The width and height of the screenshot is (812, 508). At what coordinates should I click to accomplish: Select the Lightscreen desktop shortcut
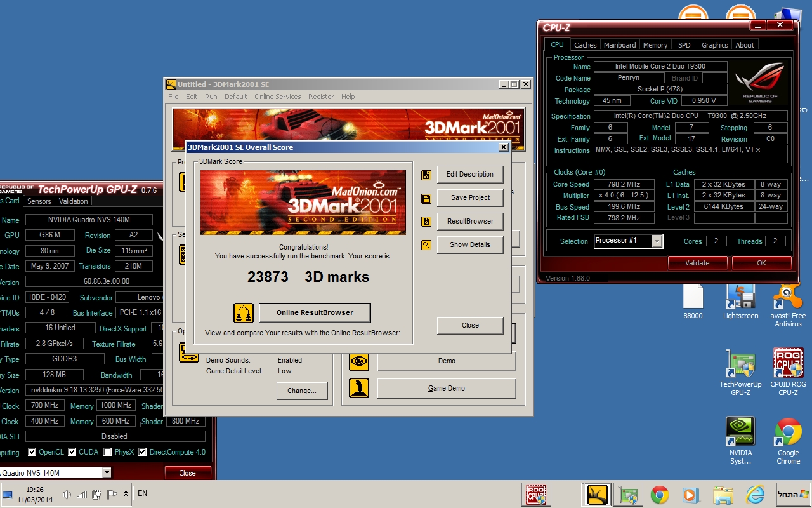click(740, 302)
